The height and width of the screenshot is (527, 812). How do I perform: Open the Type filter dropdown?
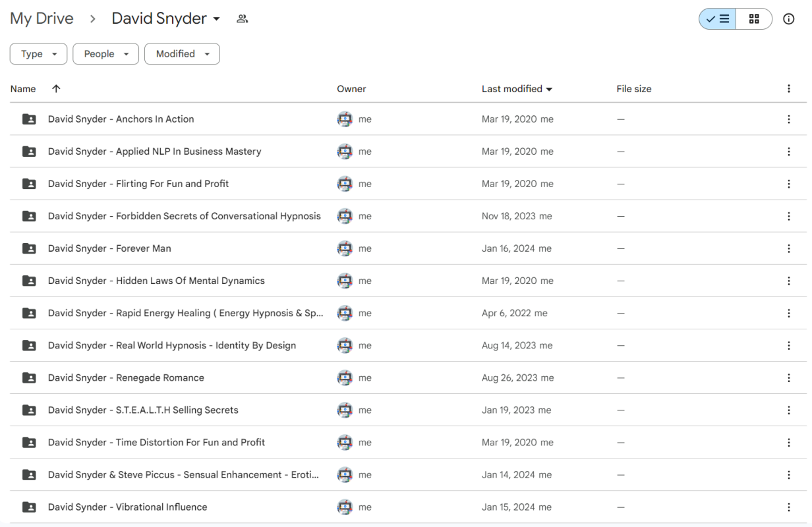pos(38,53)
